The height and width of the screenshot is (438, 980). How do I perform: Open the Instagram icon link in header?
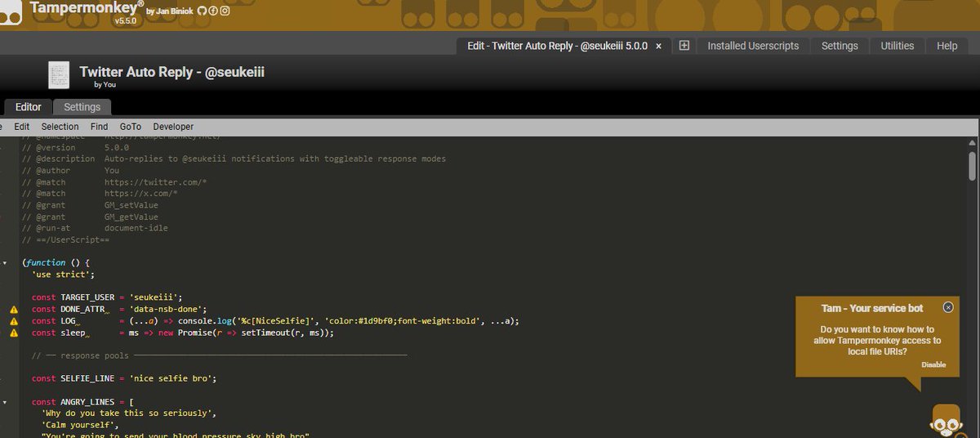(x=225, y=11)
